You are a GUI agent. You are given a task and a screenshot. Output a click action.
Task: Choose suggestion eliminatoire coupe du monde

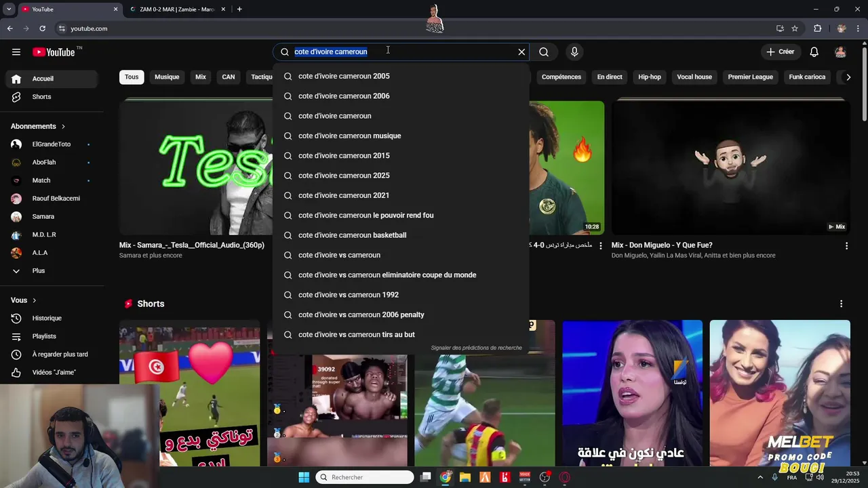click(x=401, y=275)
